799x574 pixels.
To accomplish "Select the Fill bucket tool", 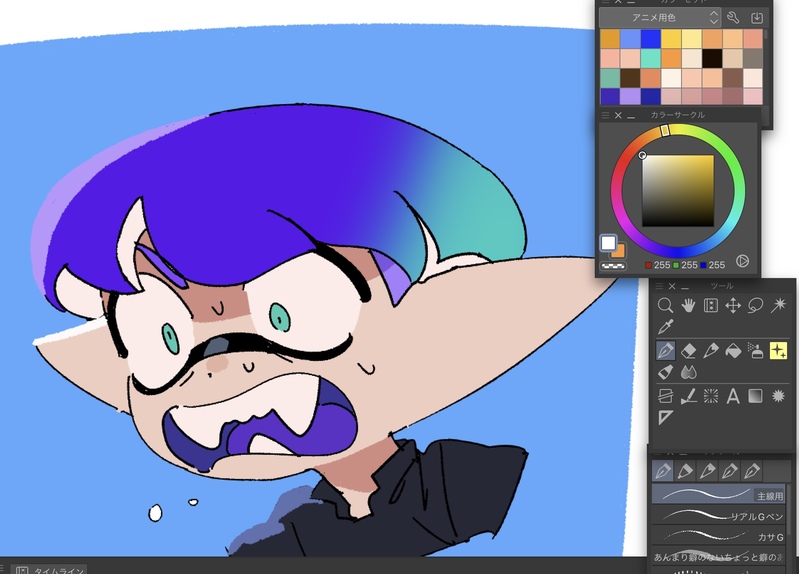I will pyautogui.click(x=733, y=351).
